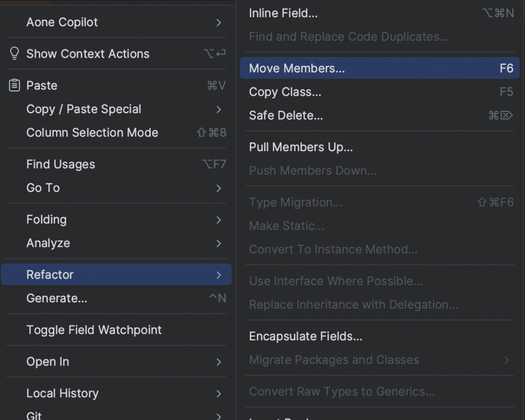Choose Encapsulate Fields...

click(x=379, y=336)
